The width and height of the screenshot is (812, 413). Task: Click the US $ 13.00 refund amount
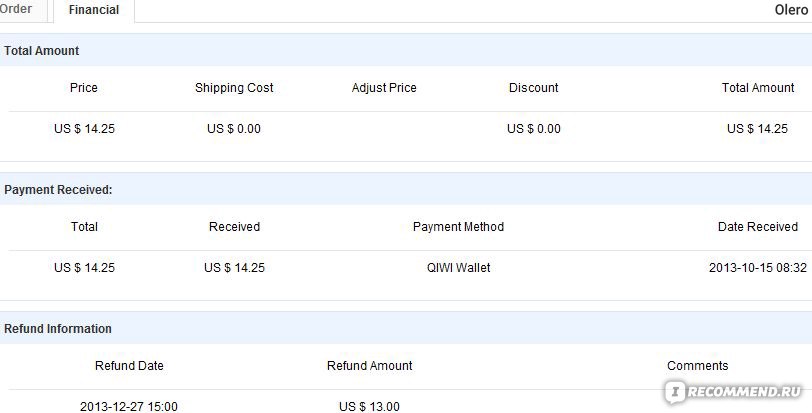tap(369, 407)
